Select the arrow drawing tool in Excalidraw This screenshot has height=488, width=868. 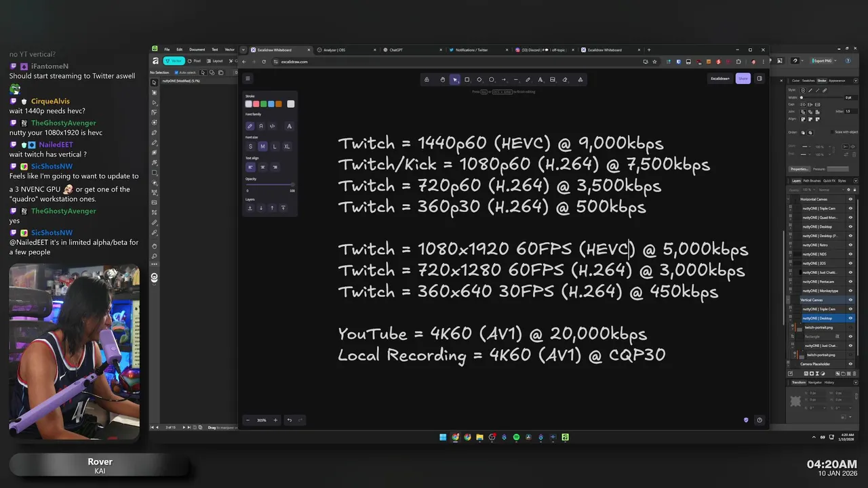coord(504,79)
